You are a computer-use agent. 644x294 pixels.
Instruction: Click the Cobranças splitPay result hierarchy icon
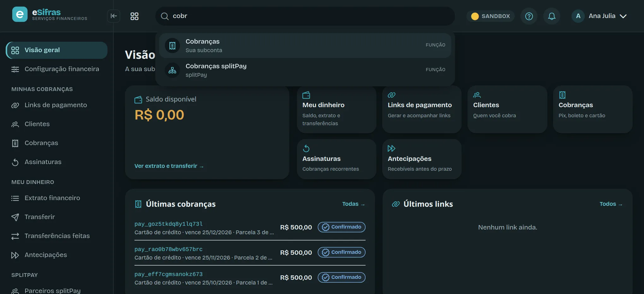(172, 70)
